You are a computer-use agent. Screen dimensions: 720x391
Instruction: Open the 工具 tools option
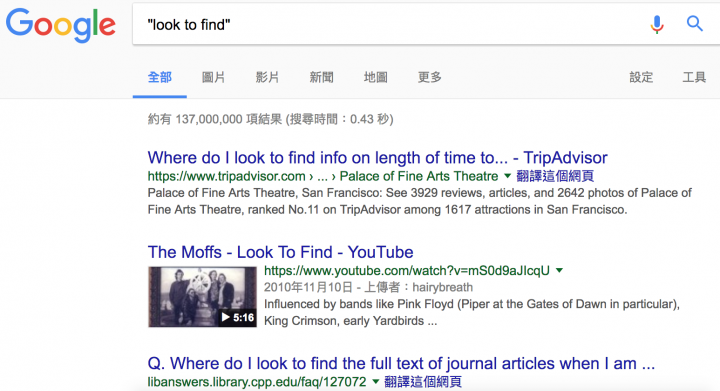pos(694,77)
